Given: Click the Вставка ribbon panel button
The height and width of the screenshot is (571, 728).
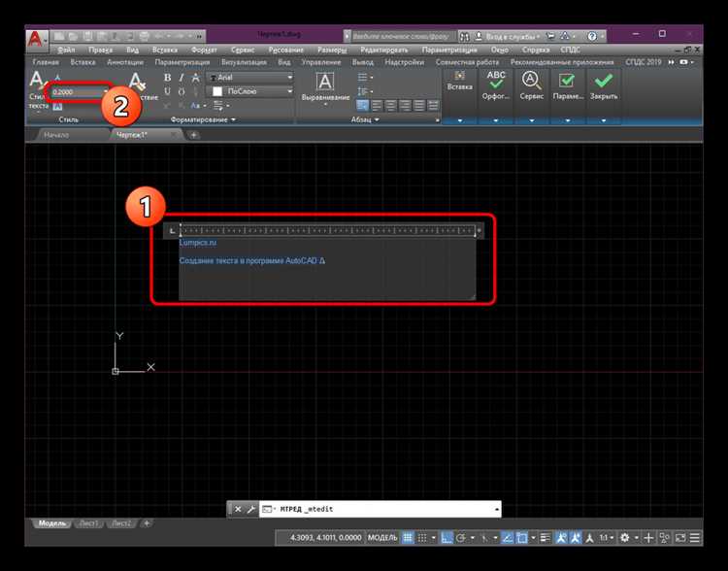Looking at the screenshot, I should [460, 82].
